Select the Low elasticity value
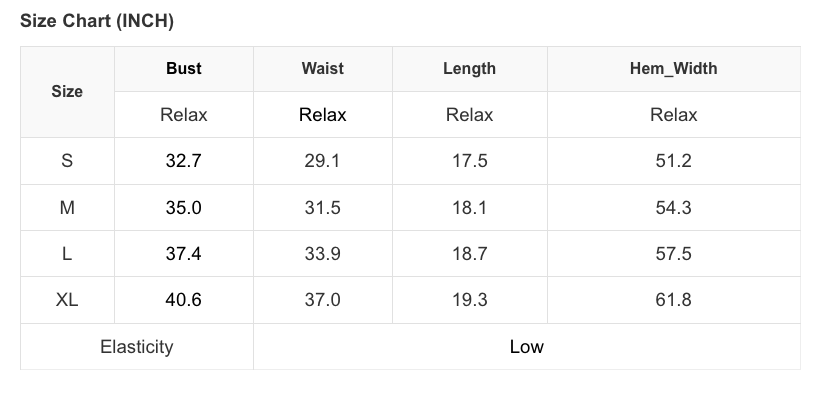Image resolution: width=836 pixels, height=400 pixels. click(x=526, y=347)
